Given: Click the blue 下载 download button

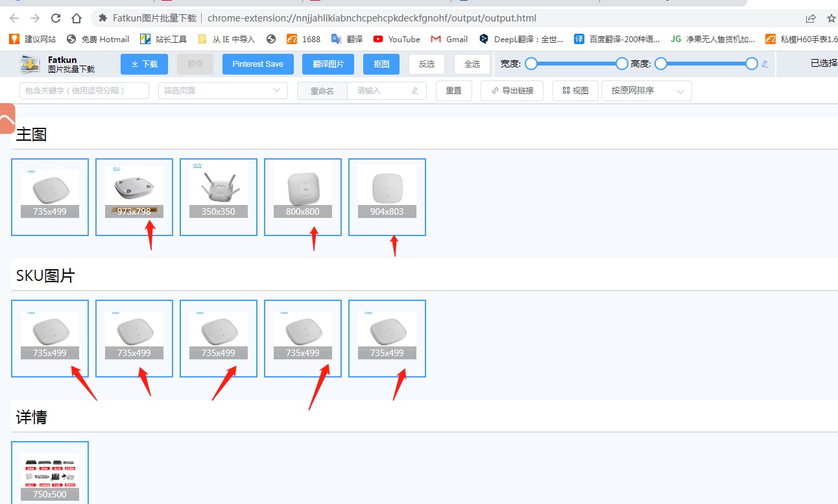Looking at the screenshot, I should pos(144,64).
